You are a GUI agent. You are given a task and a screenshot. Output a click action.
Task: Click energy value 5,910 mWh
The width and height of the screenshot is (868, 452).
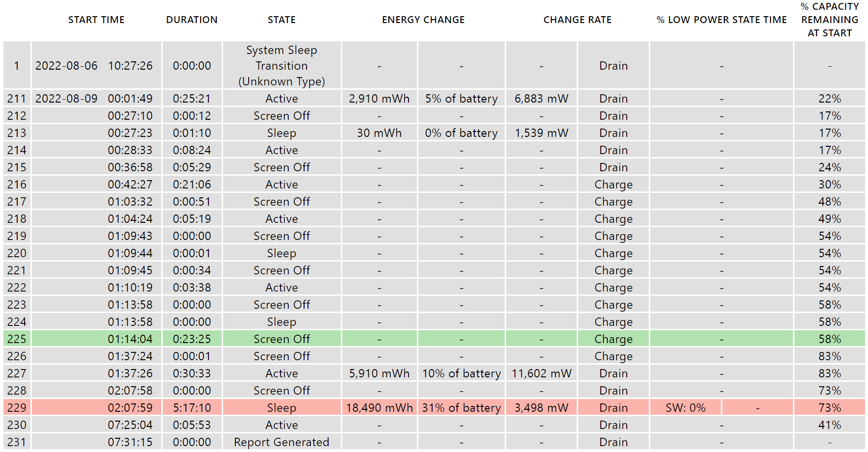[379, 373]
